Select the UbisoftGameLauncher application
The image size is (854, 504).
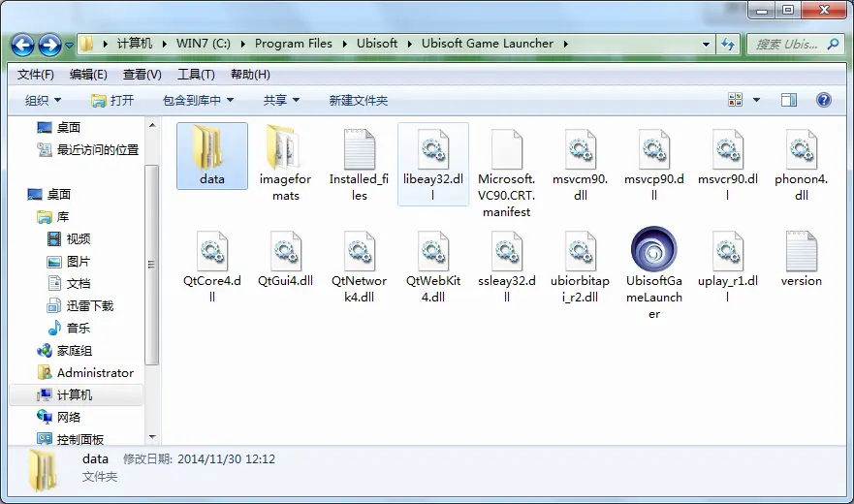[x=654, y=273]
